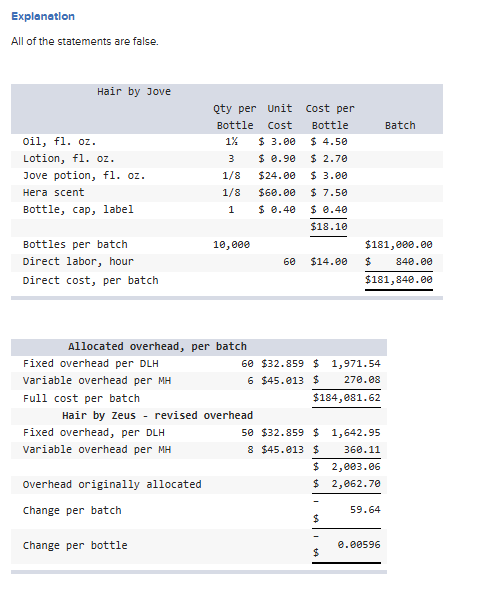Screen dimensions: 479x598
Task: Click the Explanation heading
Action: [x=43, y=16]
